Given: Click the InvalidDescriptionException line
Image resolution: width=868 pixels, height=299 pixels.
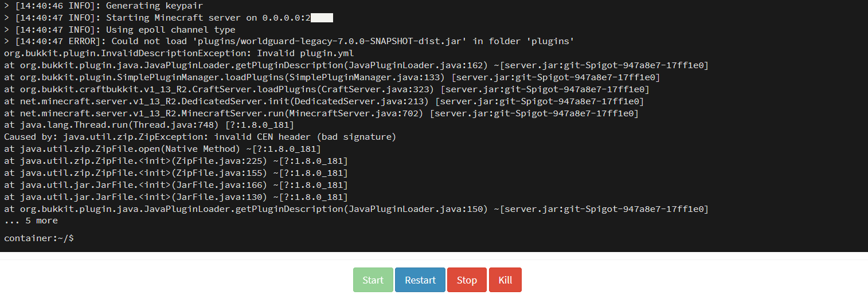Looking at the screenshot, I should (179, 53).
